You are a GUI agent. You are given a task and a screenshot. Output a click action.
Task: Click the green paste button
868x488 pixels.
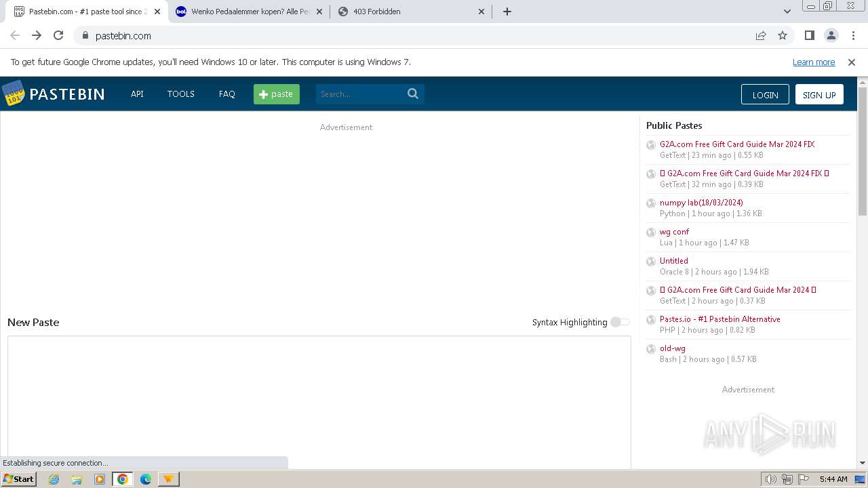[x=277, y=94]
